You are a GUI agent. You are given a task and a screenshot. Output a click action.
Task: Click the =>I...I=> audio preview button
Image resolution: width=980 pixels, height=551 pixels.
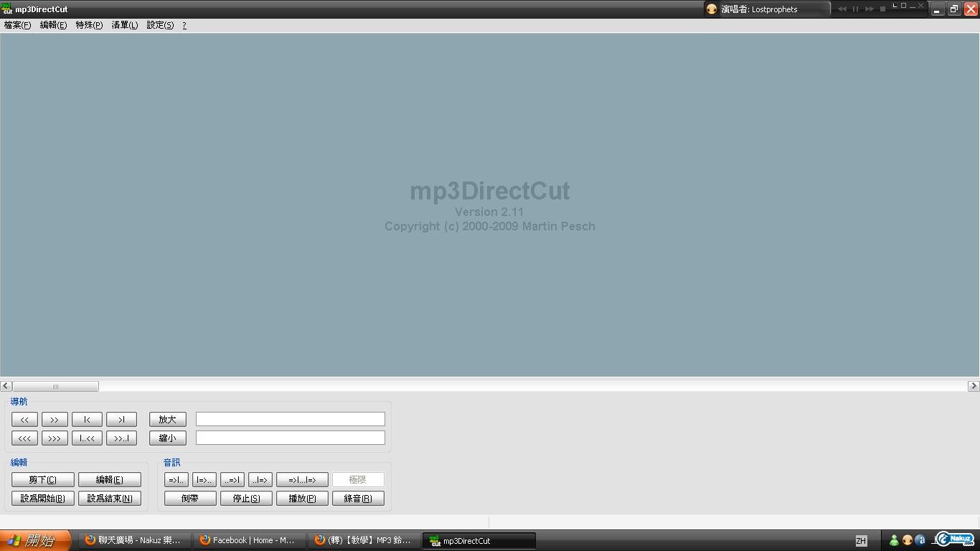[302, 480]
